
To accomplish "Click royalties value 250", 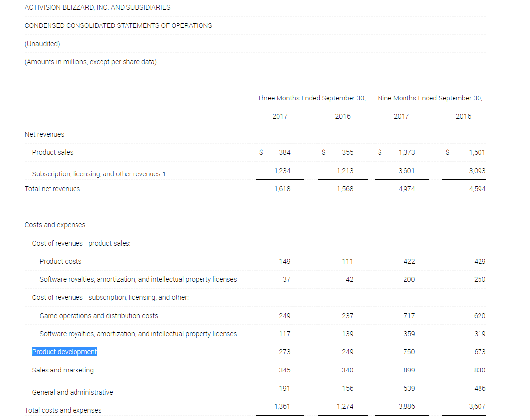I will tap(480, 279).
